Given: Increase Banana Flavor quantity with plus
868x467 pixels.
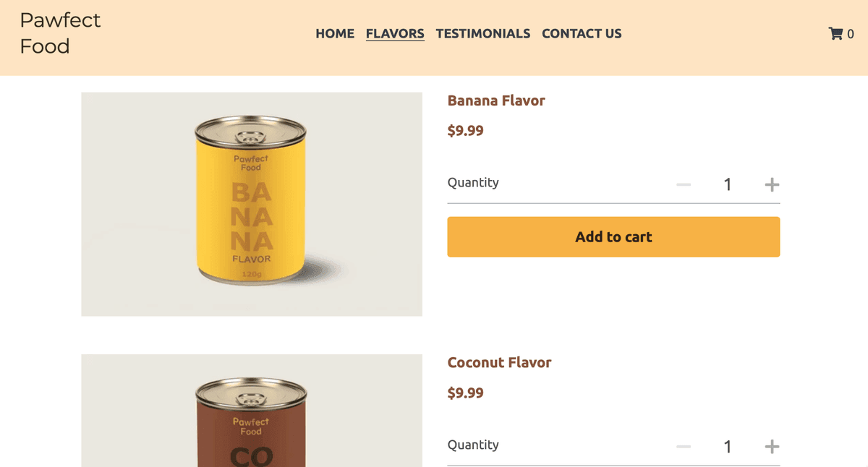Looking at the screenshot, I should pos(772,185).
